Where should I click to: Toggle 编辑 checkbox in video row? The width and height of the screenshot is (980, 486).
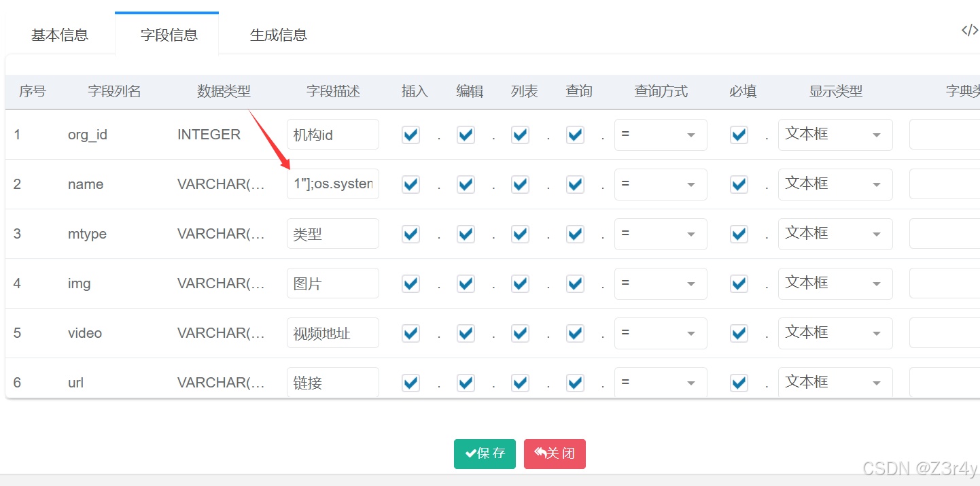point(466,333)
